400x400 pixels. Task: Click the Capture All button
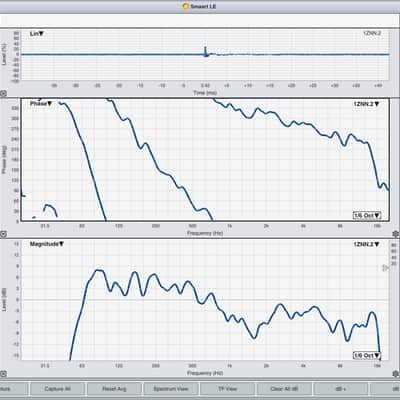coord(57,389)
